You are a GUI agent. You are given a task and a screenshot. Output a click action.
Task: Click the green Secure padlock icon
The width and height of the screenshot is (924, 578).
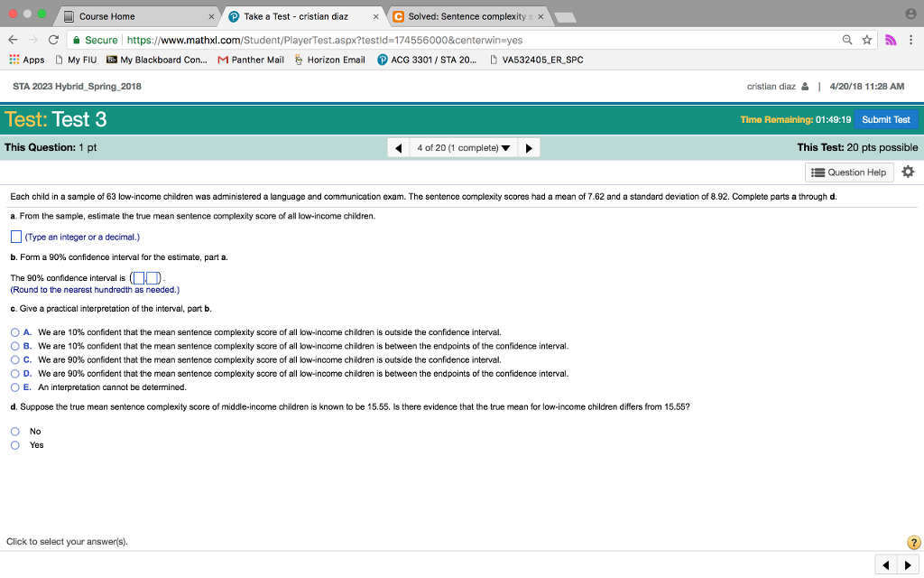click(x=76, y=40)
